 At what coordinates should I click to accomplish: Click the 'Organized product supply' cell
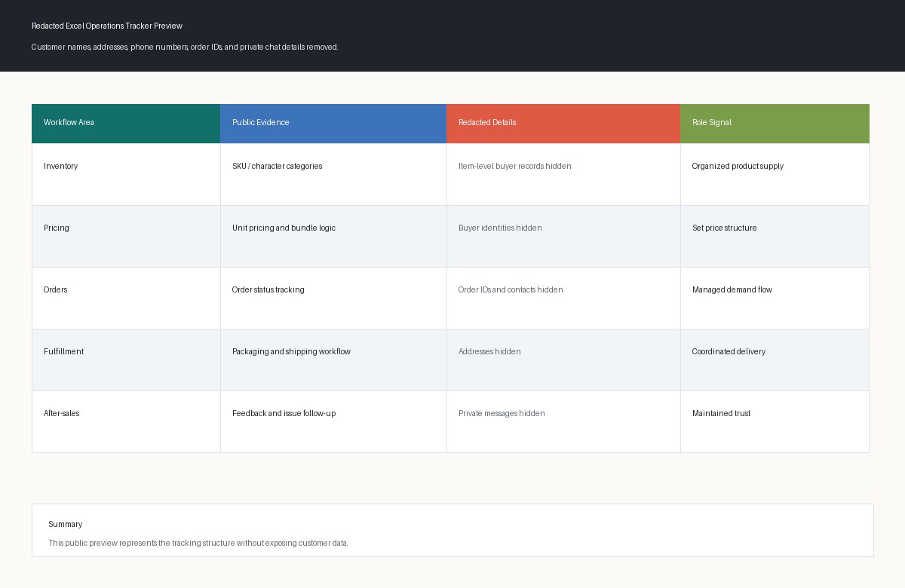coord(775,174)
